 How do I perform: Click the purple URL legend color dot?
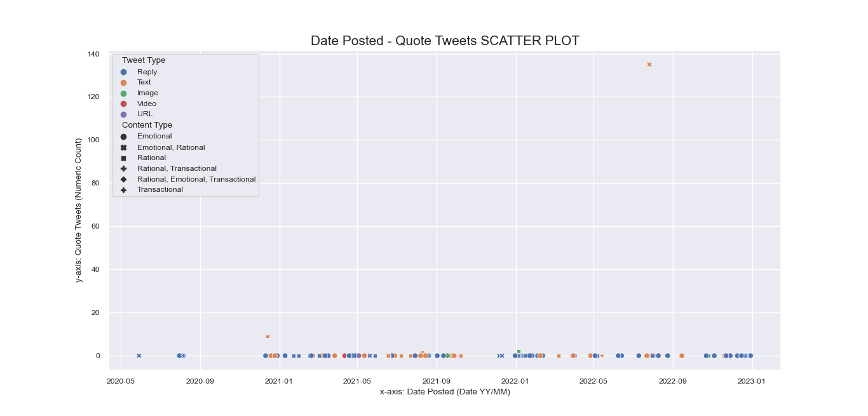(123, 114)
